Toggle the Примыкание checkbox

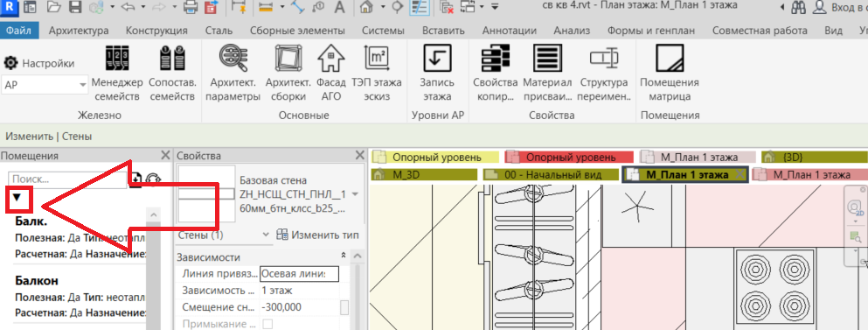coord(267,324)
